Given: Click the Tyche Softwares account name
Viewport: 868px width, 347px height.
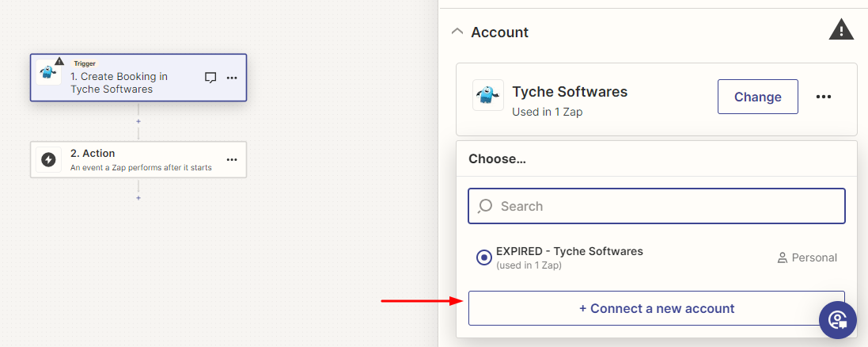Looking at the screenshot, I should click(x=570, y=91).
